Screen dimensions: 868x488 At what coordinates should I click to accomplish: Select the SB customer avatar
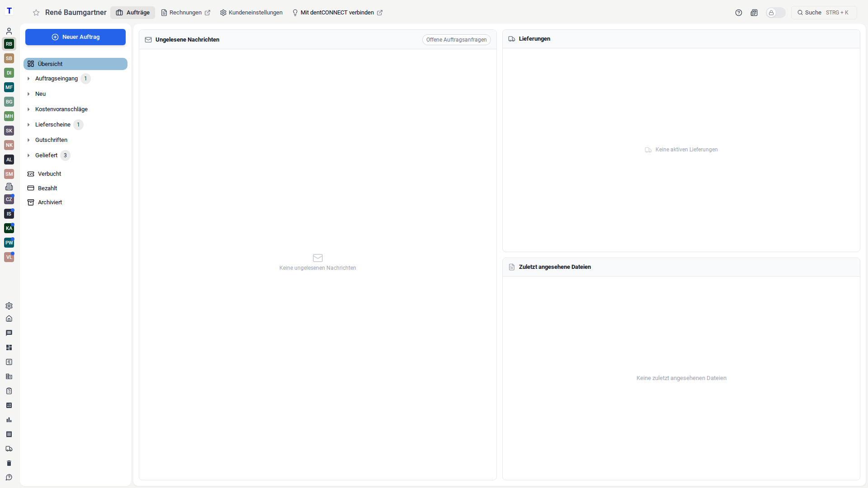tap(9, 58)
